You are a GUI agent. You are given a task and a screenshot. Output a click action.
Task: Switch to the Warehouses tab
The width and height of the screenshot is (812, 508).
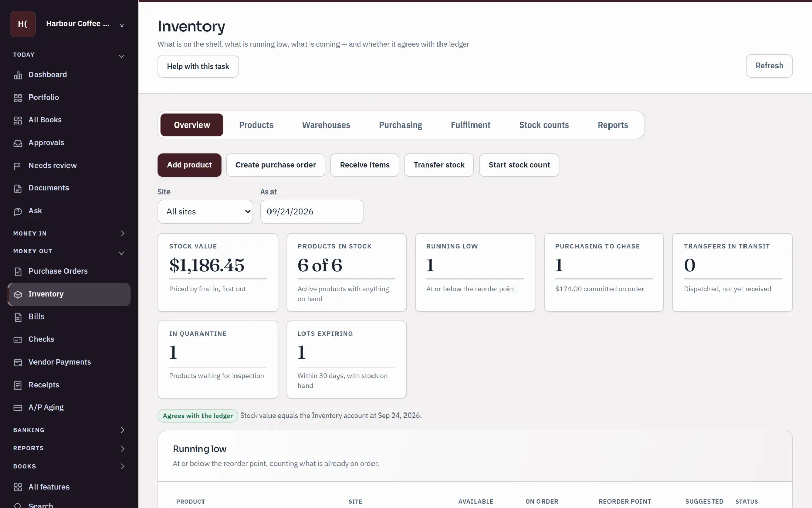pos(326,125)
